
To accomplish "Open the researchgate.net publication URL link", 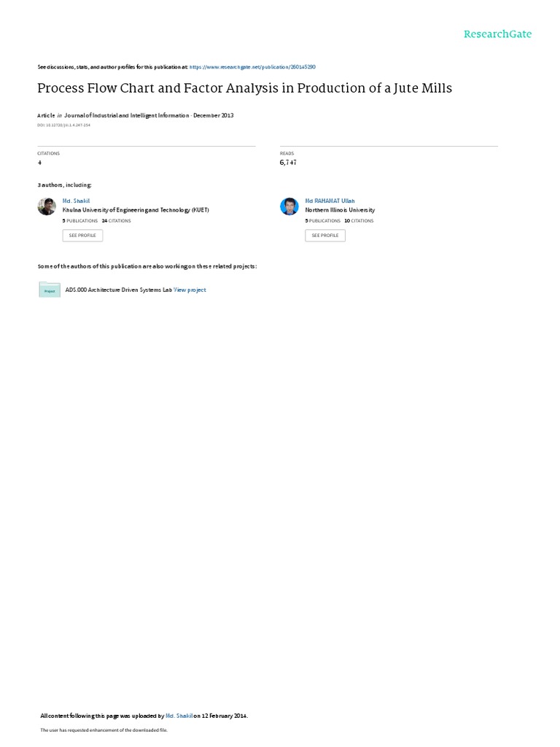I will tap(252, 67).
